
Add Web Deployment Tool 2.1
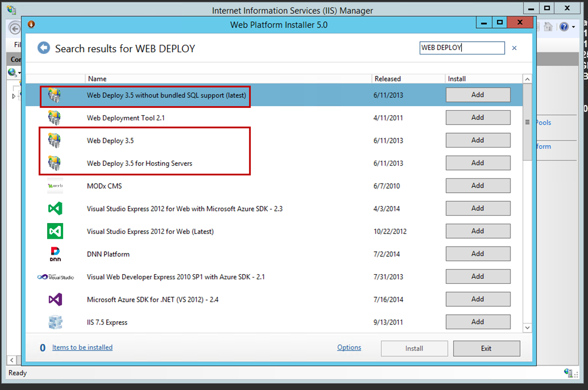[478, 117]
